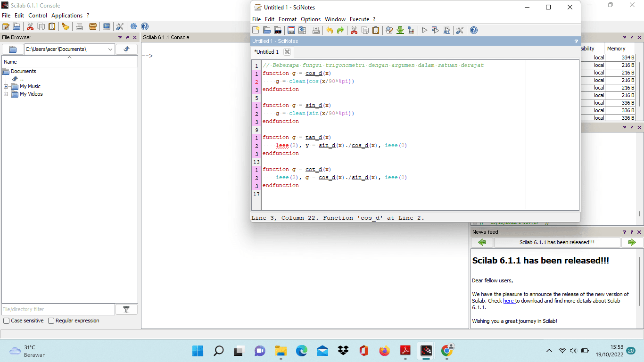Open the SciNotes Execute menu

click(359, 19)
